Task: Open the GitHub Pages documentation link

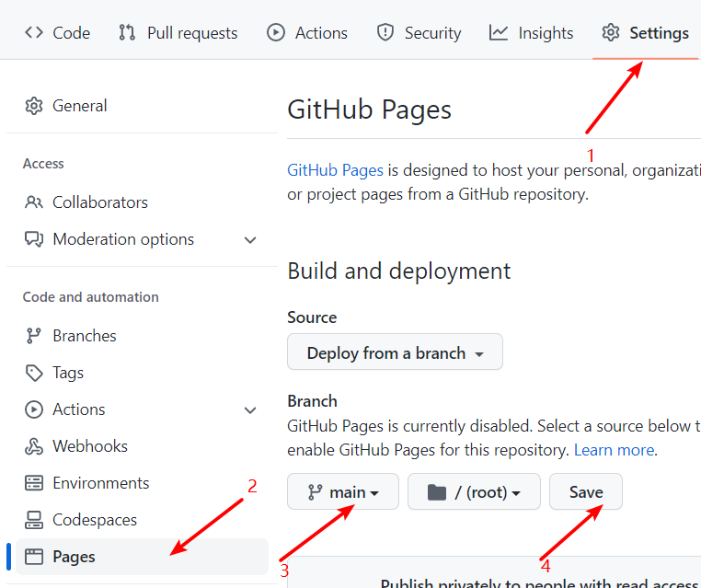Action: (335, 170)
